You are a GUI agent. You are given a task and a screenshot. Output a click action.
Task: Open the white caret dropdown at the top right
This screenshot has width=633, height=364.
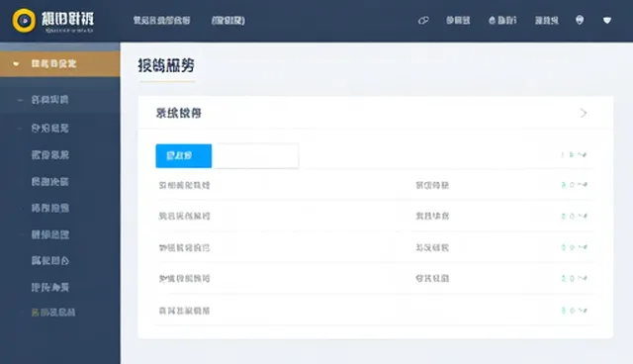(x=606, y=20)
